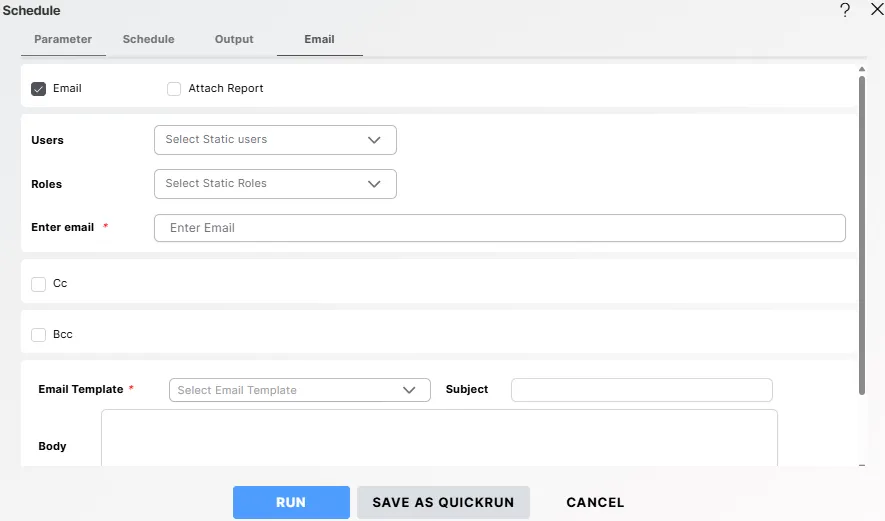Click into the Subject text field
Screen dimensions: 885x521
point(641,390)
